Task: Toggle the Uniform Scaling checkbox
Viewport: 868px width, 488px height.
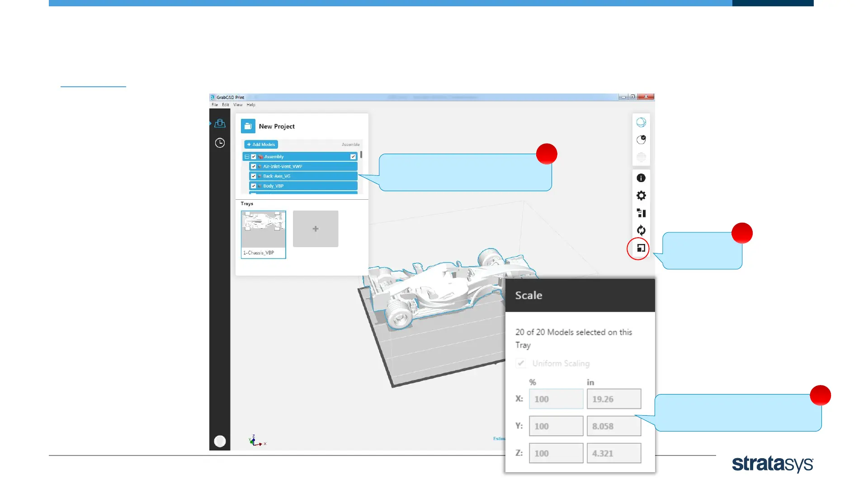Action: click(521, 363)
